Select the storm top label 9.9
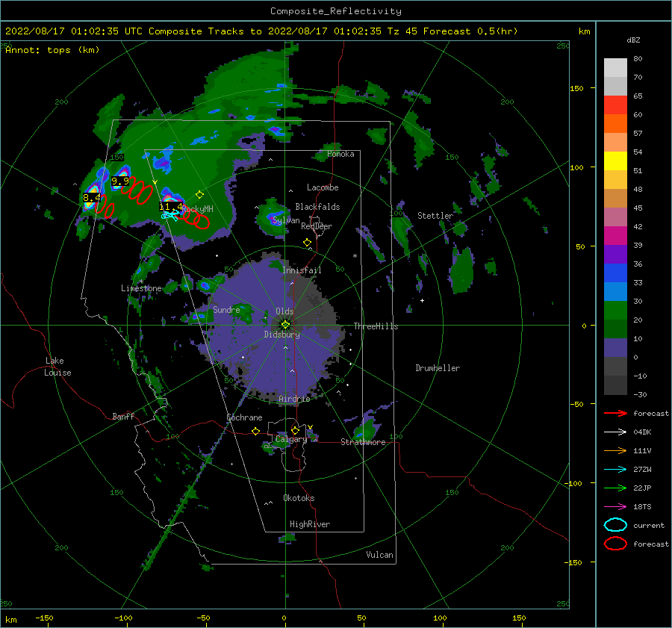672x628 pixels. [120, 181]
